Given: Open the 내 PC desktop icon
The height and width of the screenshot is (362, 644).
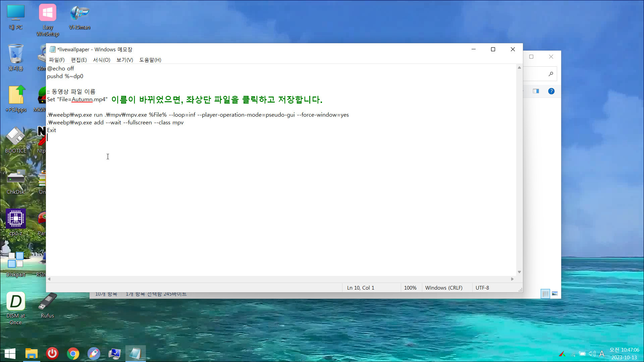Looking at the screenshot, I should coord(16,17).
